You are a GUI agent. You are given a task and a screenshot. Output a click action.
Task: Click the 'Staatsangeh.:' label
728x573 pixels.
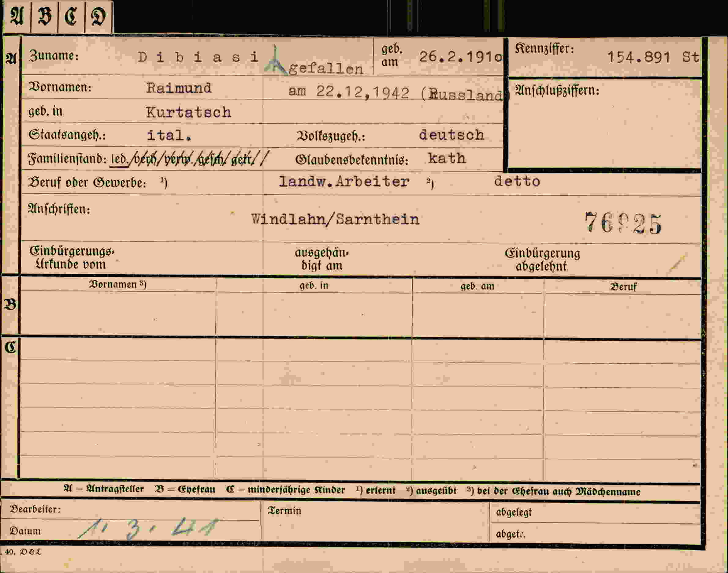[x=67, y=135]
